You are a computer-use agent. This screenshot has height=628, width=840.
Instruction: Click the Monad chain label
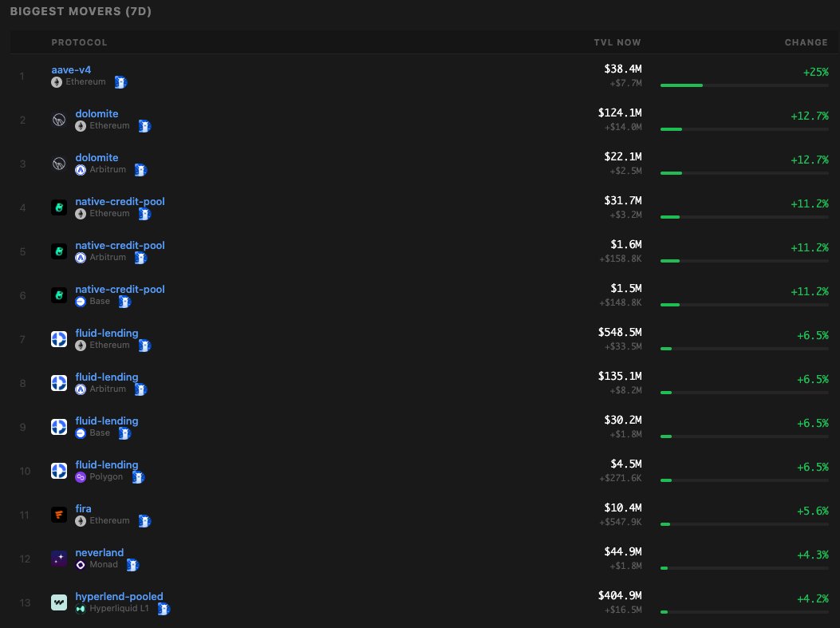tap(104, 565)
